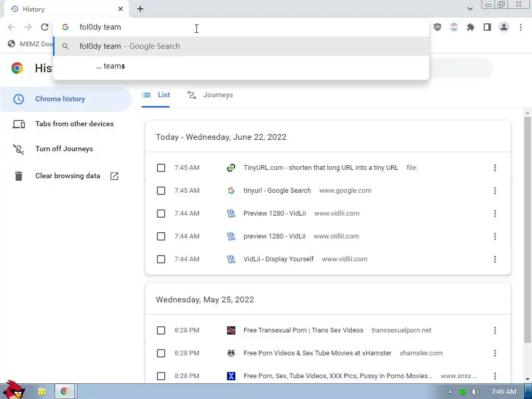Click the blue X favicon of the xnxx entry

pos(231,376)
